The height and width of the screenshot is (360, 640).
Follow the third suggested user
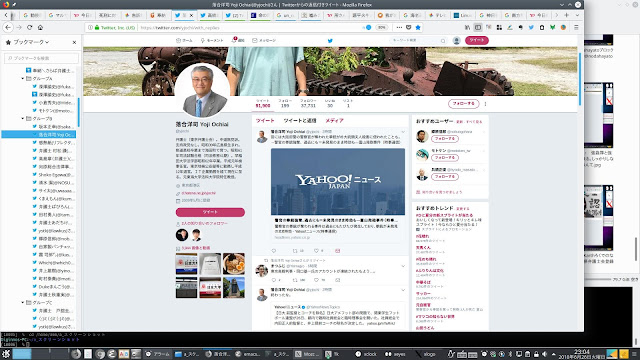point(445,177)
